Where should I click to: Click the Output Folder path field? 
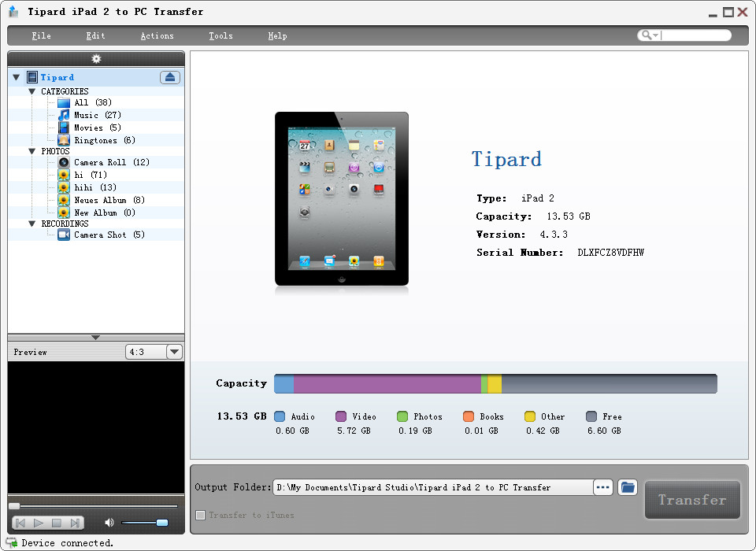(x=433, y=487)
